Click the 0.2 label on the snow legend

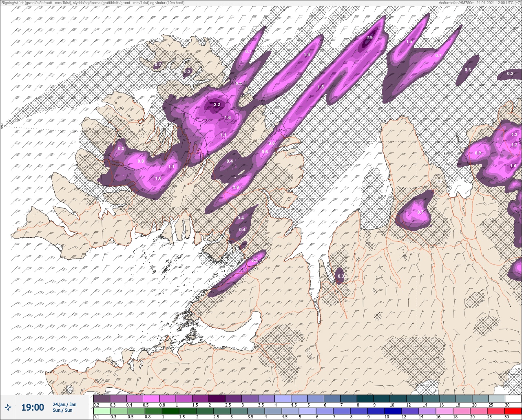click(x=96, y=405)
